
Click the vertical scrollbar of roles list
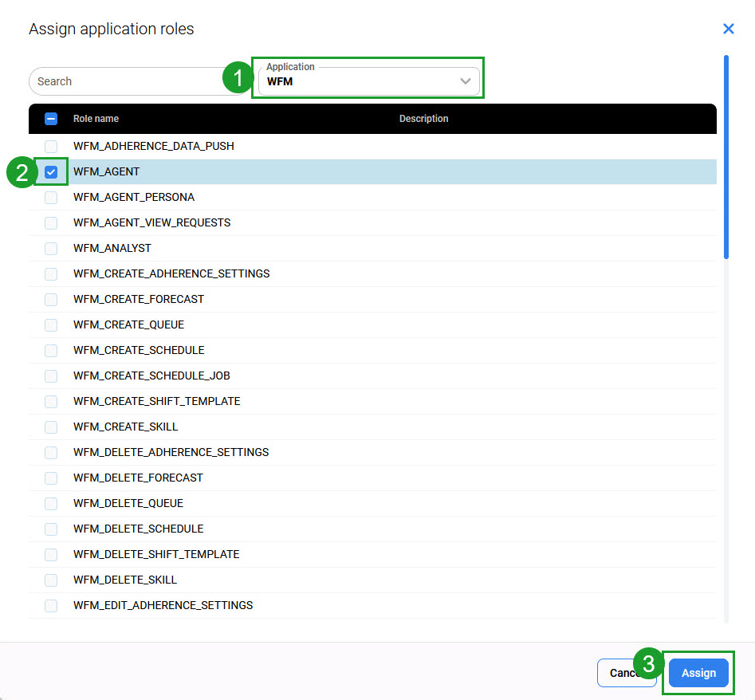(x=726, y=159)
